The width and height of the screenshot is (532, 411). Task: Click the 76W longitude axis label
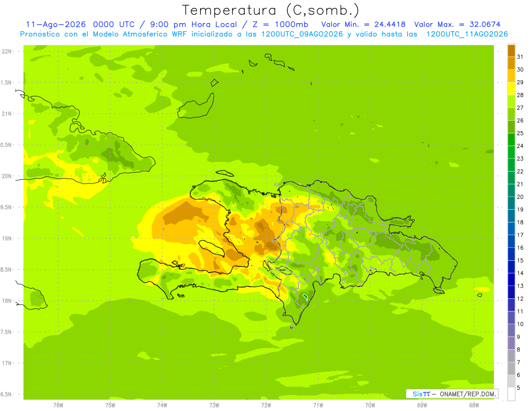[x=58, y=405]
